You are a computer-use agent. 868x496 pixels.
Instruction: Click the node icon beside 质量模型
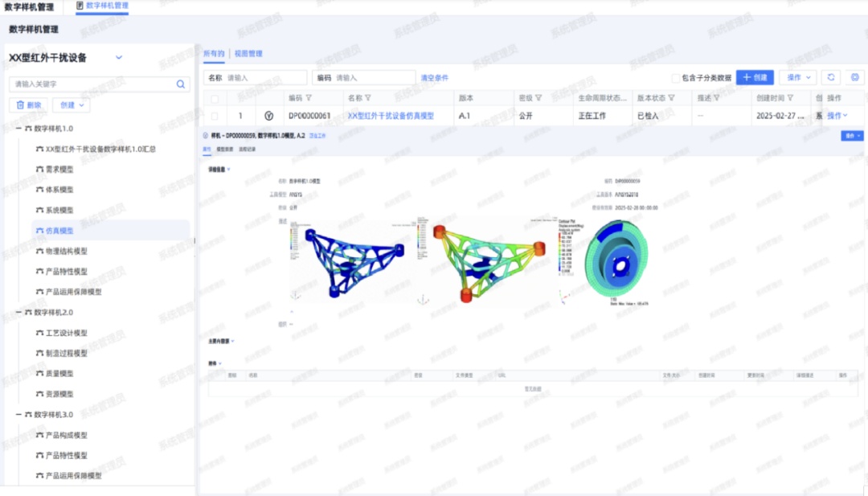pos(39,374)
